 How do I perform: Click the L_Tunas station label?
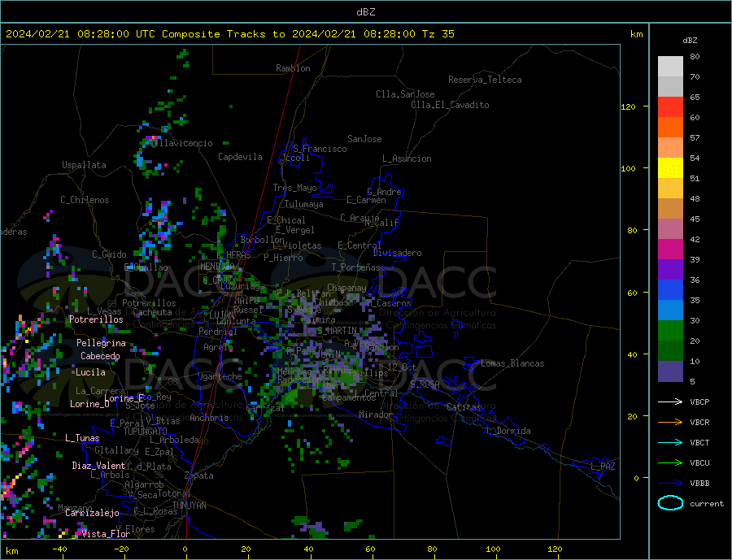point(82,438)
